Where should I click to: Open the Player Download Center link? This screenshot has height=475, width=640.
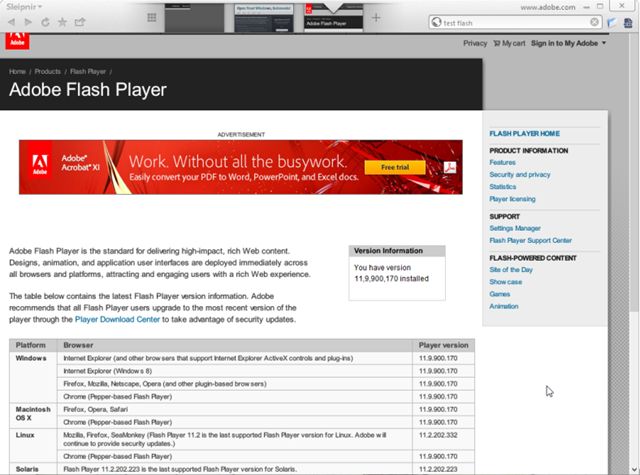pyautogui.click(x=117, y=320)
